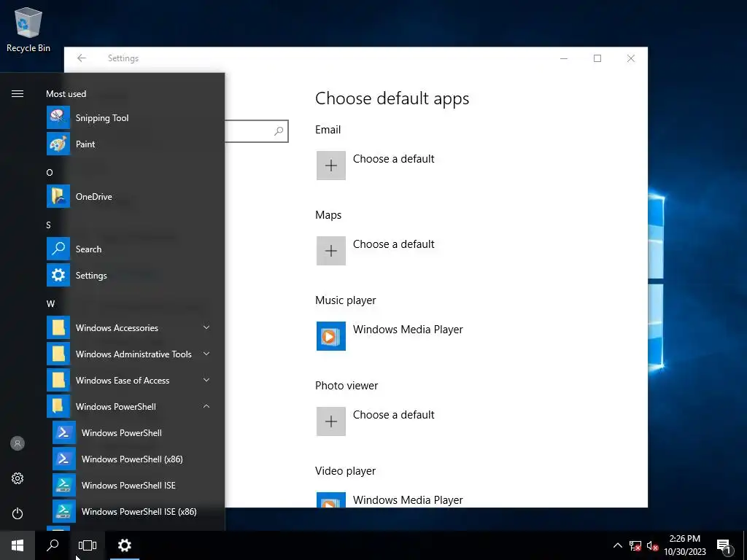Open Power options in Start rail

(18, 513)
